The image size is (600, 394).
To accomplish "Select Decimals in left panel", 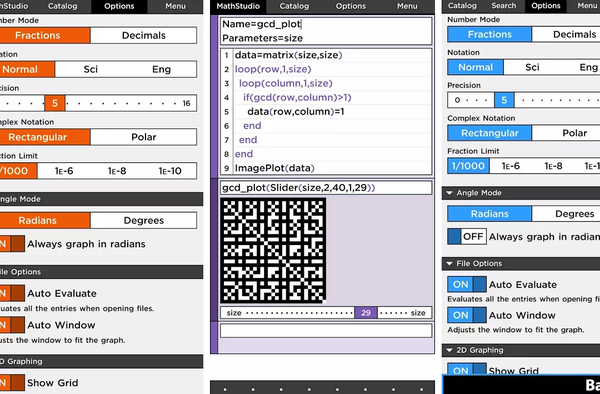I will [143, 36].
